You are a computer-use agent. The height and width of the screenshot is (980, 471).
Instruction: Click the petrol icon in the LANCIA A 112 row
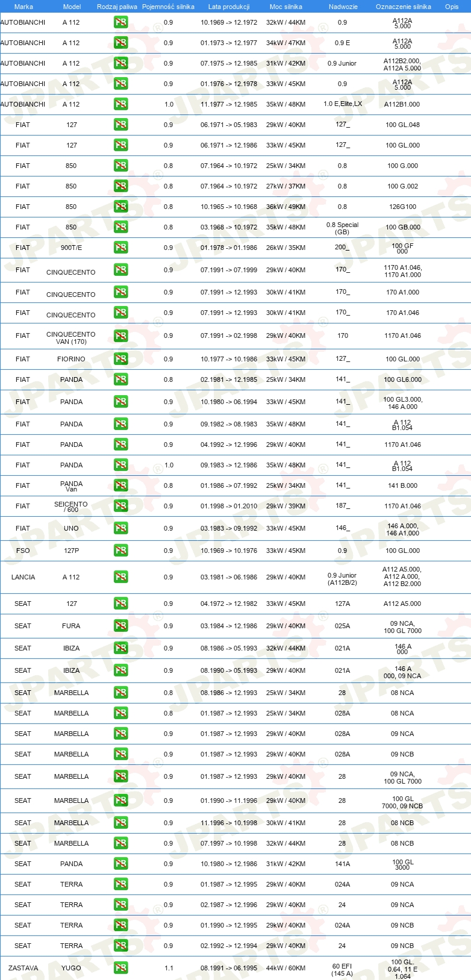point(120,577)
